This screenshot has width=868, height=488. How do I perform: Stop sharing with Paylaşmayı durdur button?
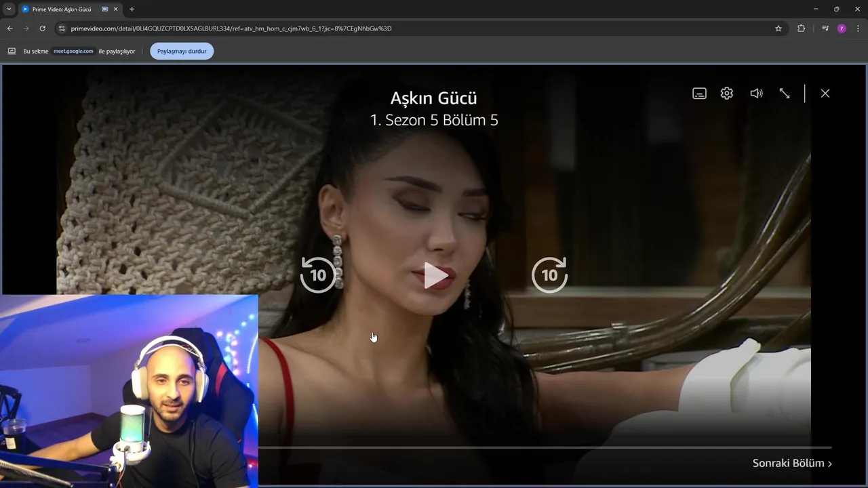(182, 51)
